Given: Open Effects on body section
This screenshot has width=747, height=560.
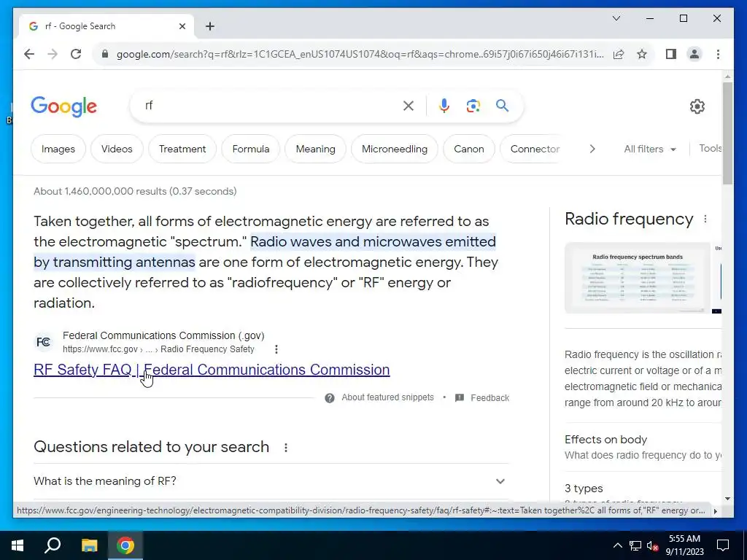Looking at the screenshot, I should (643, 447).
